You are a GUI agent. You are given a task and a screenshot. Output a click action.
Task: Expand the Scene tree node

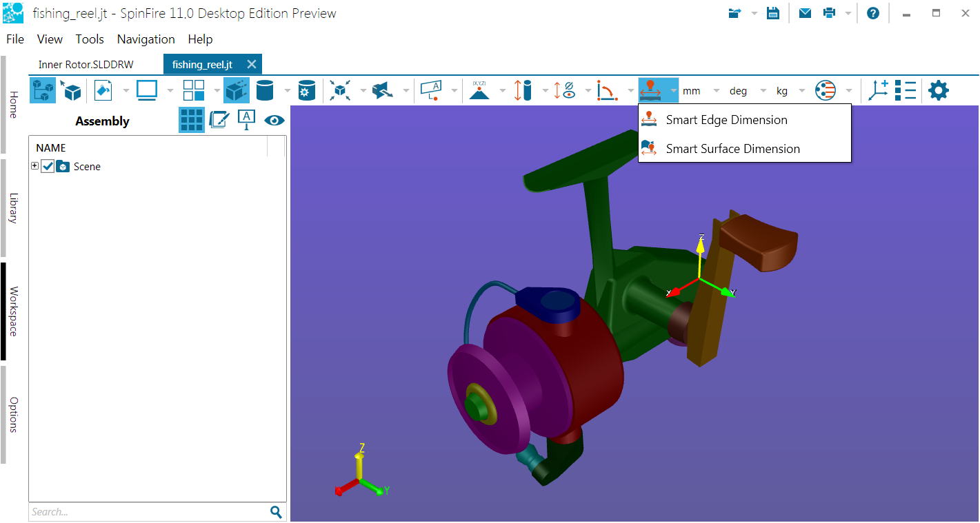click(x=35, y=166)
